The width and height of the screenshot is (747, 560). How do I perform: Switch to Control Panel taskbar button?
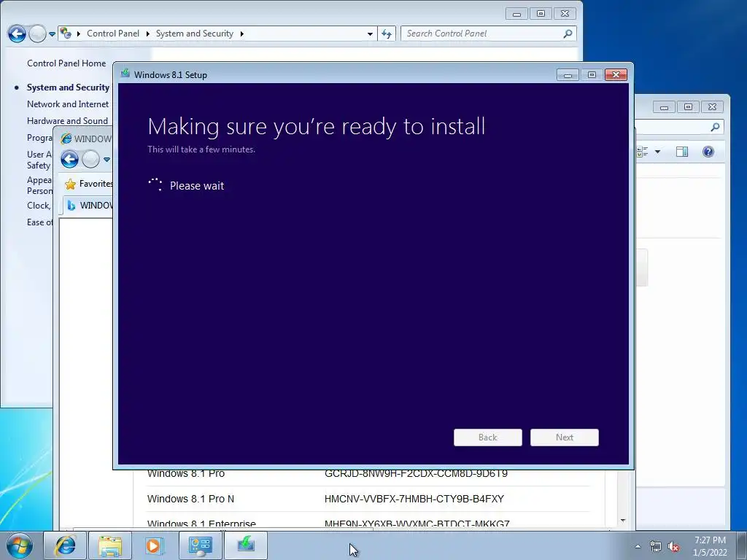click(x=201, y=545)
